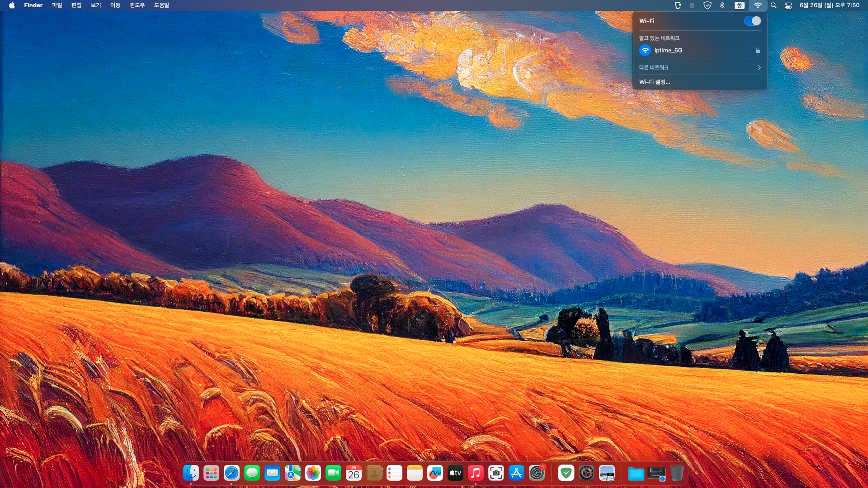Open the 파일 (File) menu

coord(57,5)
